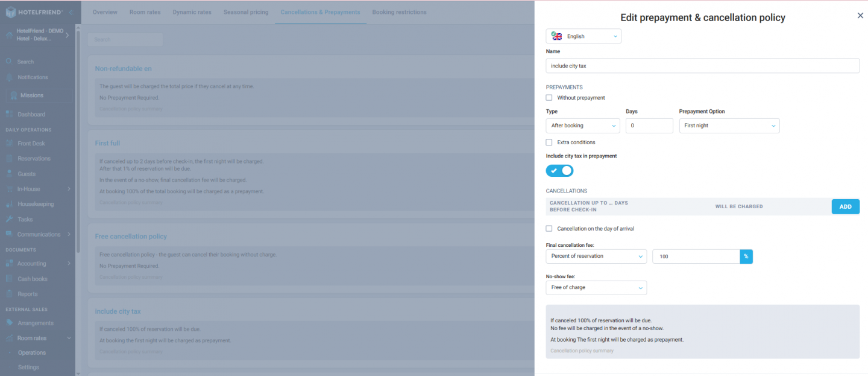Open the No-show fee dropdown
This screenshot has width=868, height=376.
point(596,288)
